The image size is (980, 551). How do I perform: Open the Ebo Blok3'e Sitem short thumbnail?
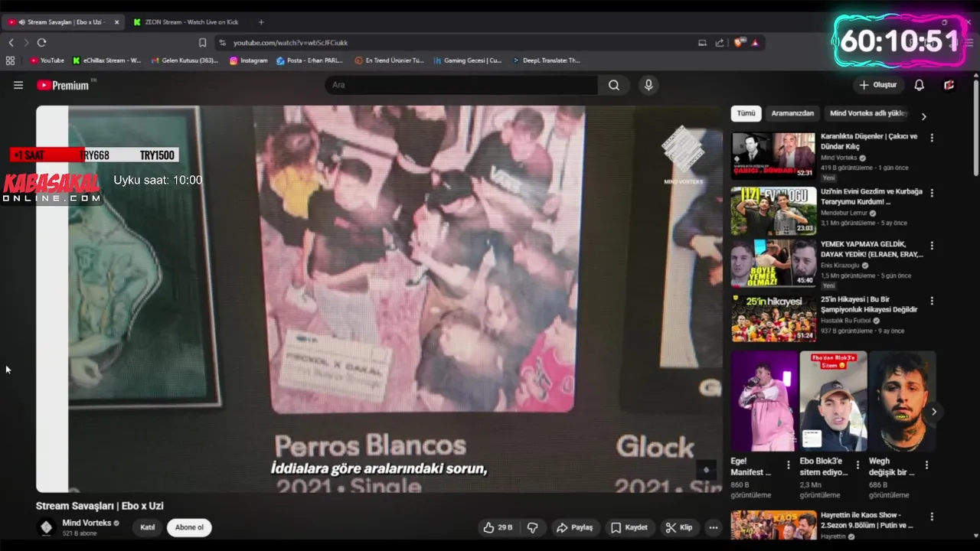tap(833, 401)
